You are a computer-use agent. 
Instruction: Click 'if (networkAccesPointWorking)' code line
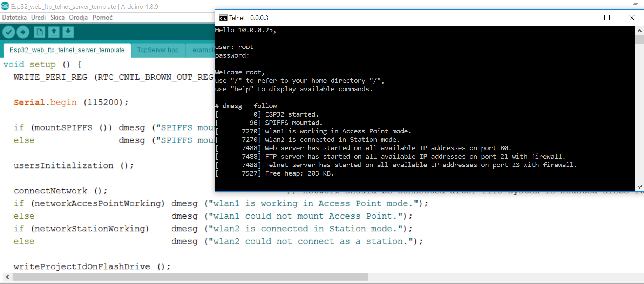click(221, 204)
